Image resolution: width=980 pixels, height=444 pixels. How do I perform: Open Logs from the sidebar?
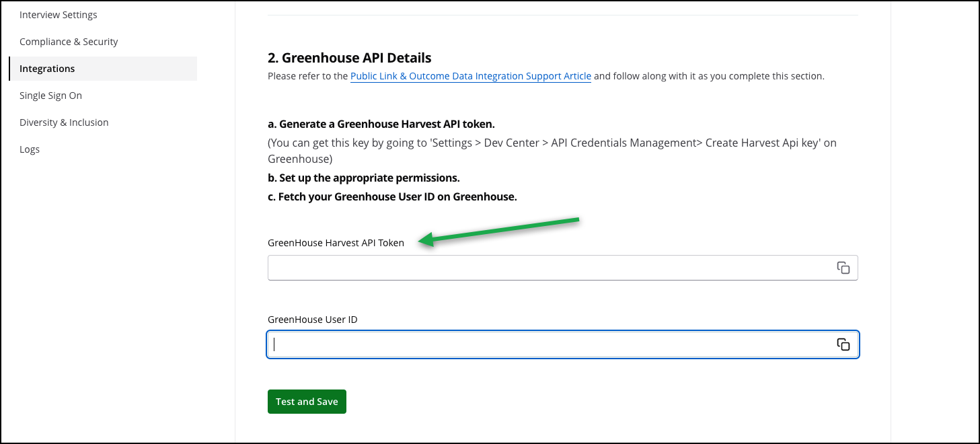click(30, 149)
